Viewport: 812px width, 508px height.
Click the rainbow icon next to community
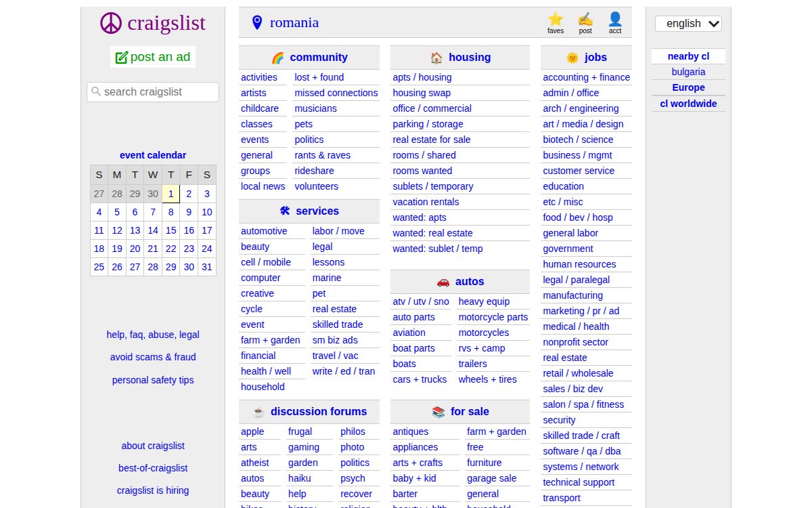click(277, 58)
